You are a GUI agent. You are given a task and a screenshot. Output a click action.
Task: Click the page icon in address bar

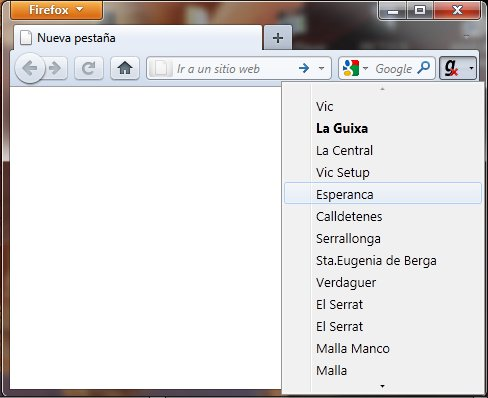tap(160, 68)
